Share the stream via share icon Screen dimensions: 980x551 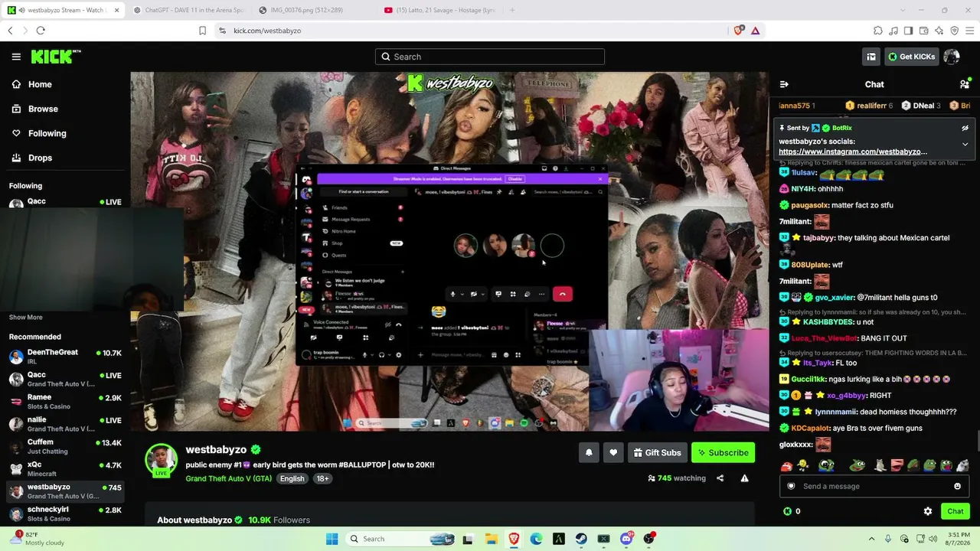click(720, 478)
